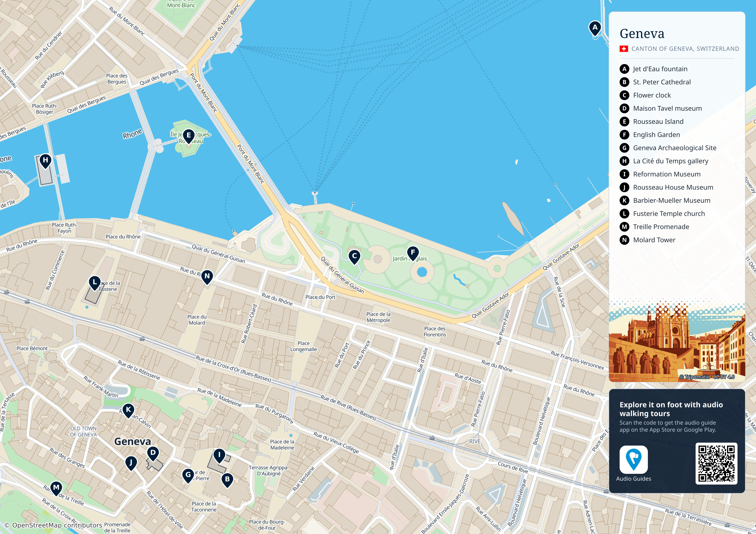
Task: Click map pin G at the Archaeological Site
Action: pyautogui.click(x=188, y=476)
